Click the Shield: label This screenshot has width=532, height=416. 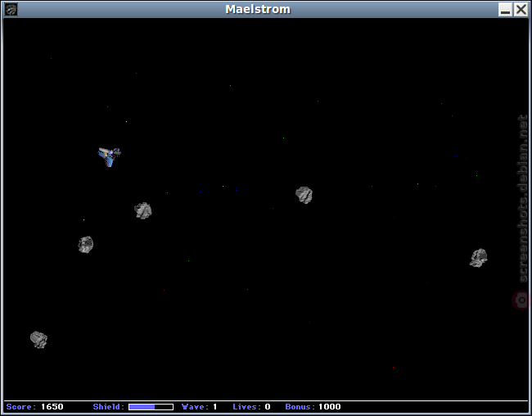[x=109, y=407]
